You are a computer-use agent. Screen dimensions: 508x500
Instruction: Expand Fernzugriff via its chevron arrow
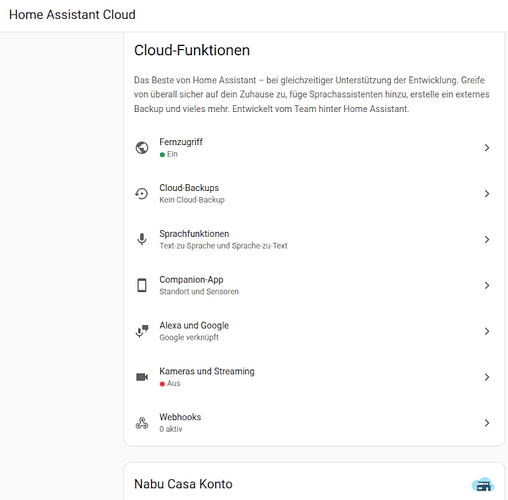[487, 148]
